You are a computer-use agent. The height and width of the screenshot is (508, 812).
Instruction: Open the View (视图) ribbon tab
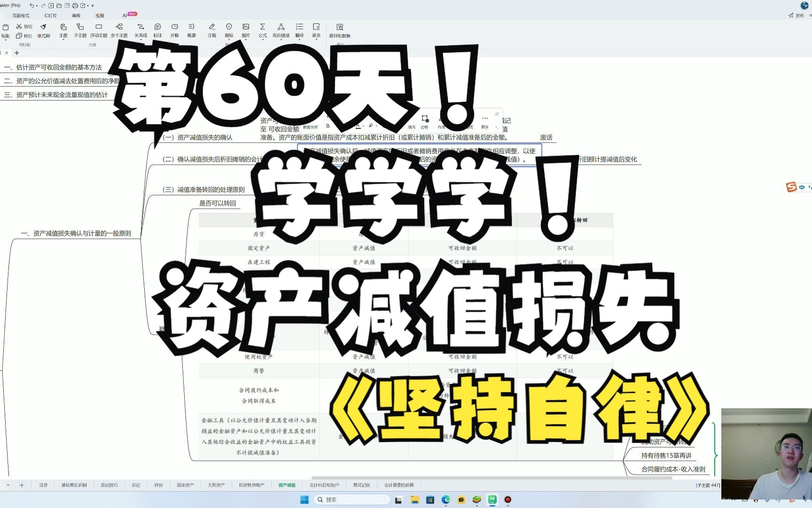tap(100, 16)
